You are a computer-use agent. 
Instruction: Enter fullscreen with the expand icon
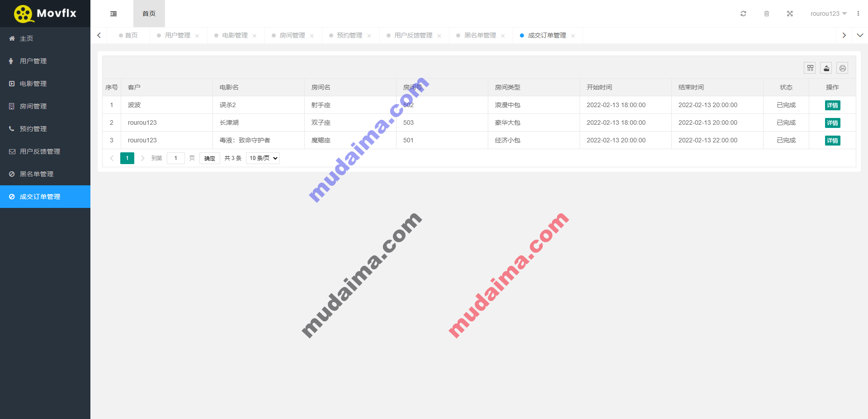790,14
